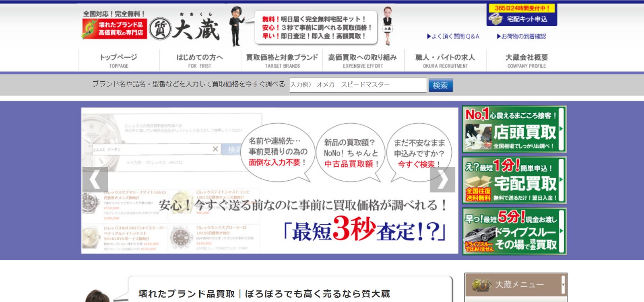
Task: Open the ドライブスルー買取 banner
Action: click(514, 231)
